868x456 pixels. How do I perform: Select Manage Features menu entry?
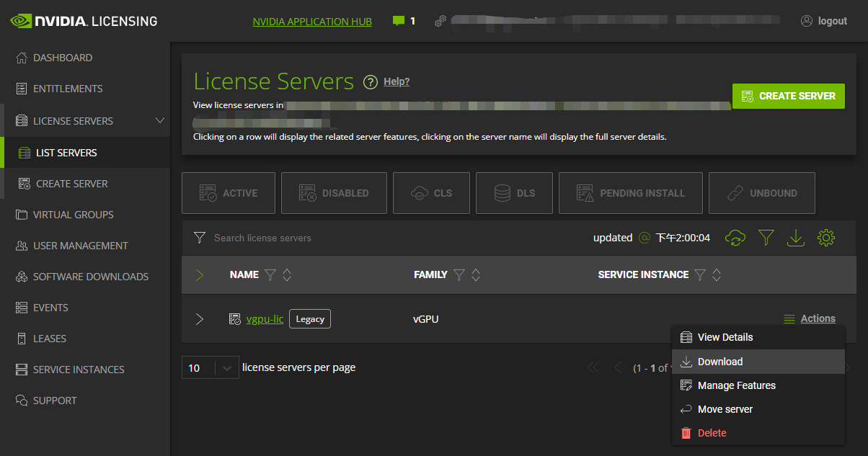click(x=758, y=385)
